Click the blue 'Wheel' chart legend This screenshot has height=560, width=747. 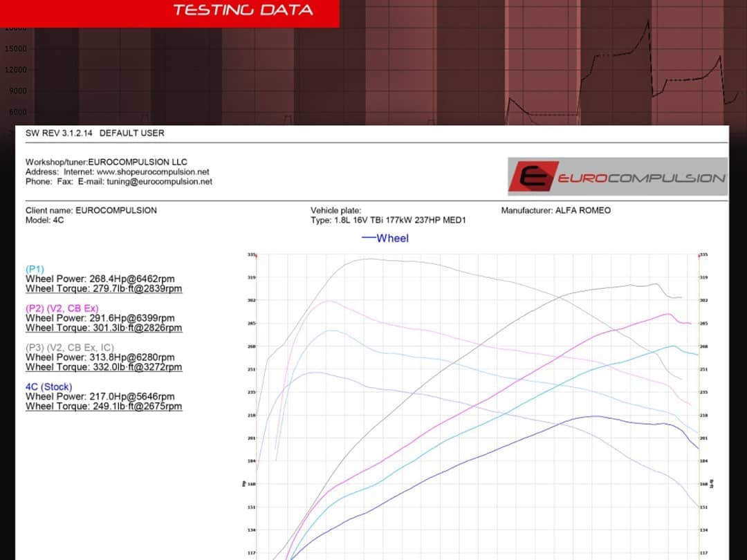[385, 238]
